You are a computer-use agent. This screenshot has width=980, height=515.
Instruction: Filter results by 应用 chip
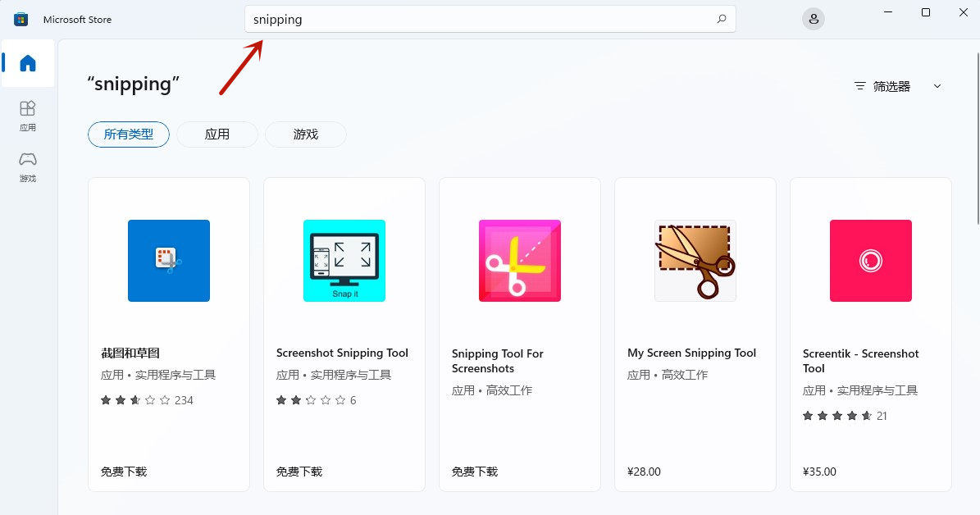tap(217, 134)
